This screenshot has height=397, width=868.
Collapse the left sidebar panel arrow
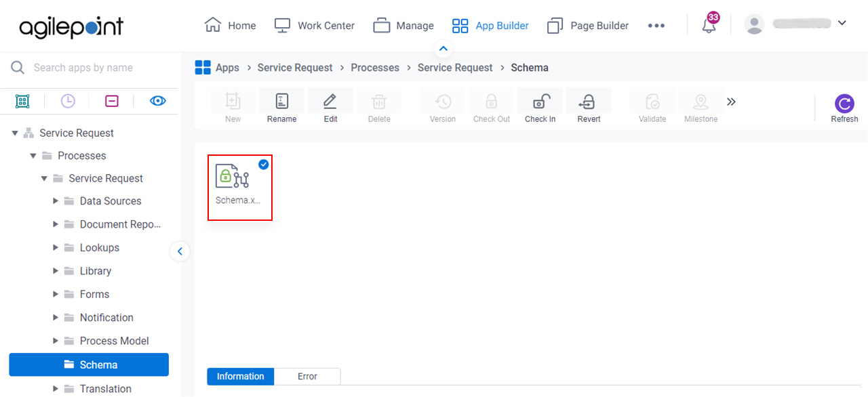pos(180,251)
